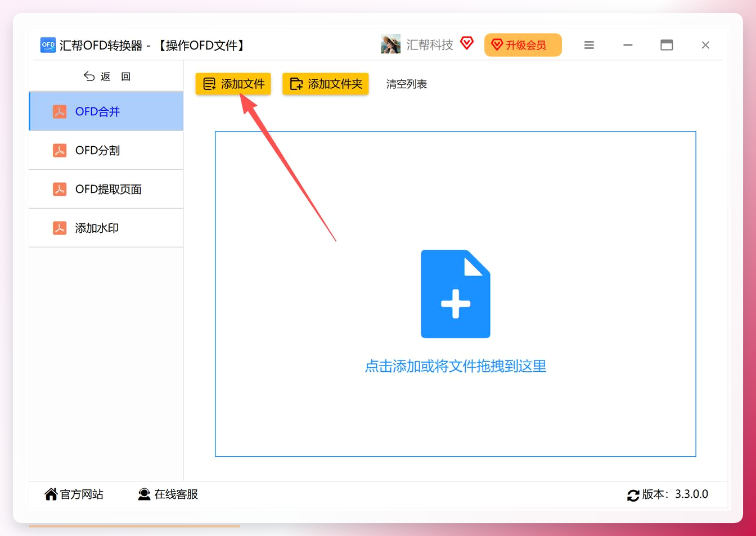
Task: Click the 版本: 3.3.0.0 text
Action: (675, 494)
